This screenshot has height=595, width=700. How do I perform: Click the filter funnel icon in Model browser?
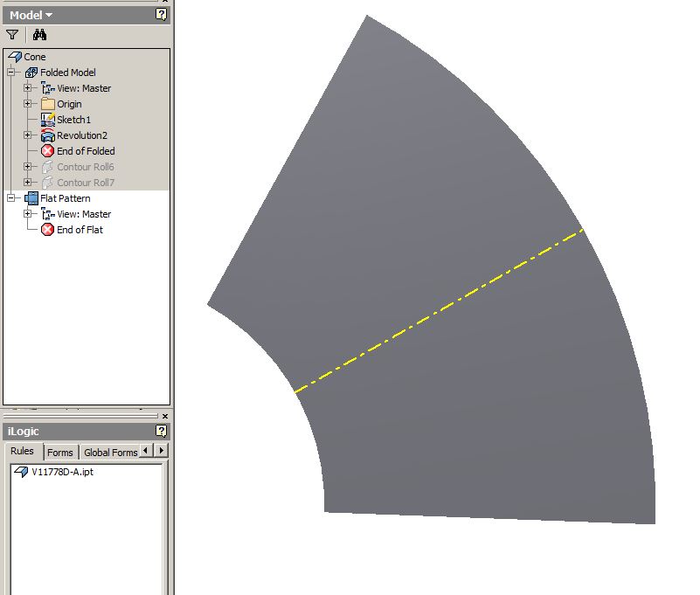point(12,34)
